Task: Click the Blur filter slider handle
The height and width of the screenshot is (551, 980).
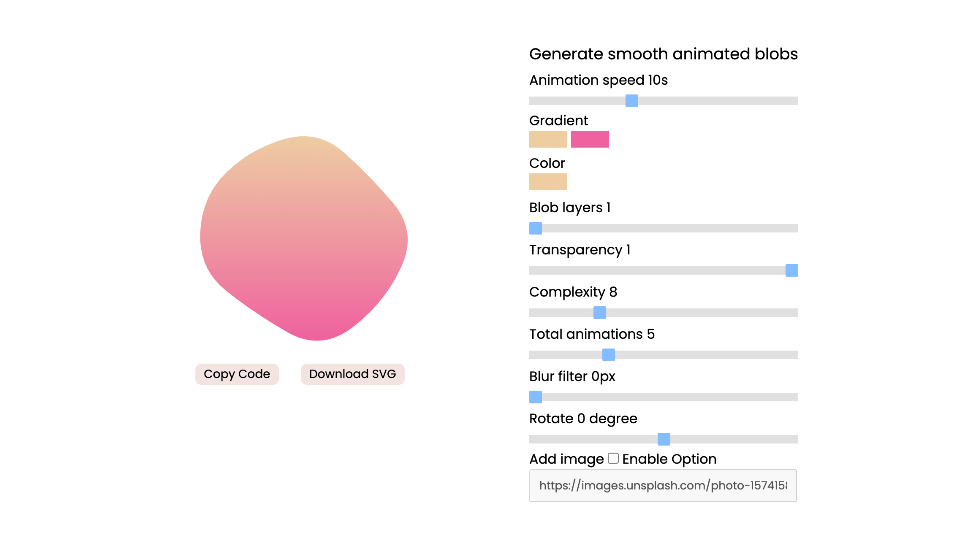Action: [535, 397]
